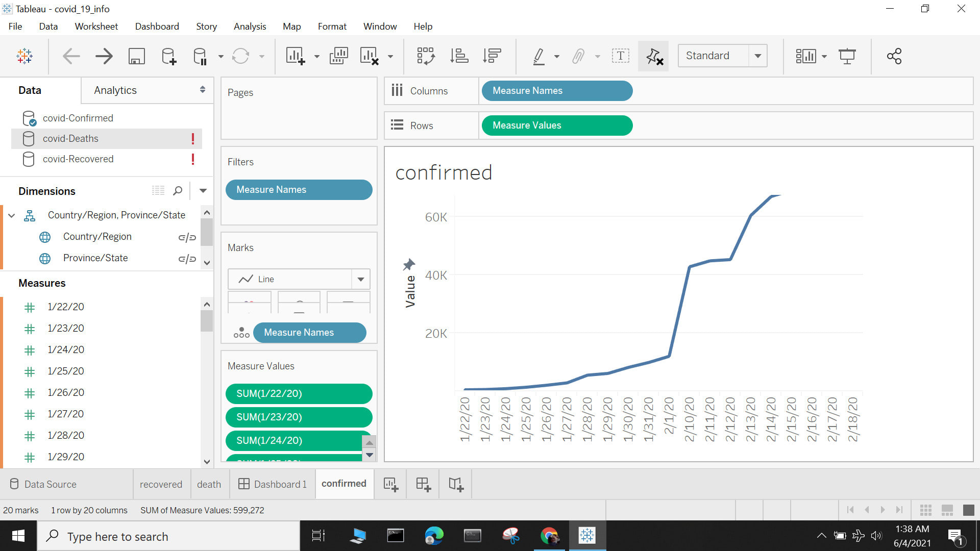Click the pinned axis icon on chart
The width and height of the screenshot is (980, 551).
click(x=409, y=264)
